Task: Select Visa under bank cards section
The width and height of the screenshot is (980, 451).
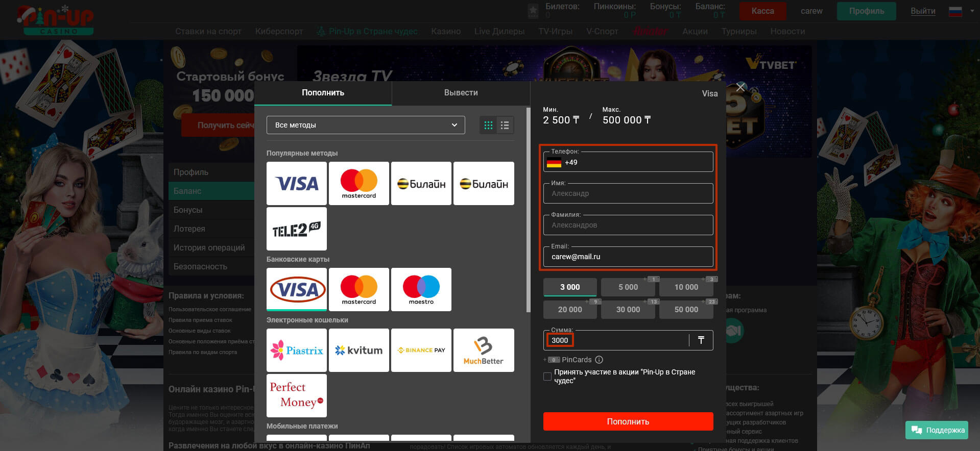Action: (296, 289)
